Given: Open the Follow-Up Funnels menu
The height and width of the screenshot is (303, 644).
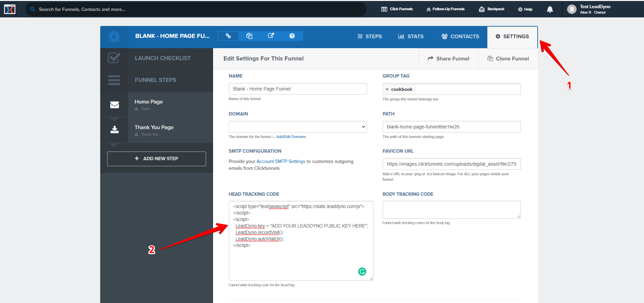Looking at the screenshot, I should click(x=445, y=9).
